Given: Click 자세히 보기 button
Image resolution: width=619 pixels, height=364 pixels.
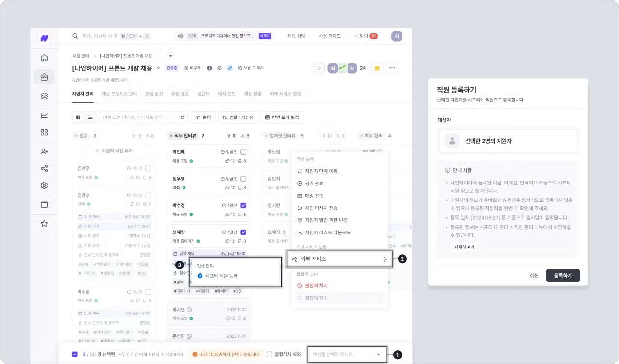Looking at the screenshot, I should (x=464, y=247).
